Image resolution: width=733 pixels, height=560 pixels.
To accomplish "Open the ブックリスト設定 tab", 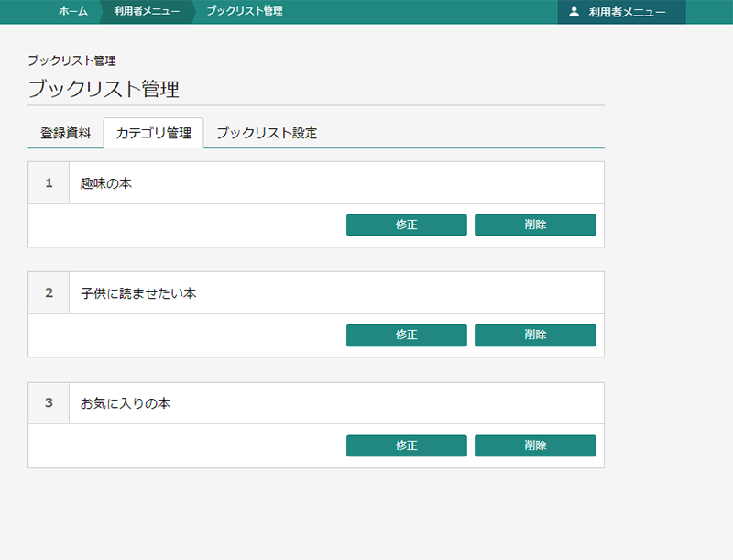I will click(x=267, y=133).
